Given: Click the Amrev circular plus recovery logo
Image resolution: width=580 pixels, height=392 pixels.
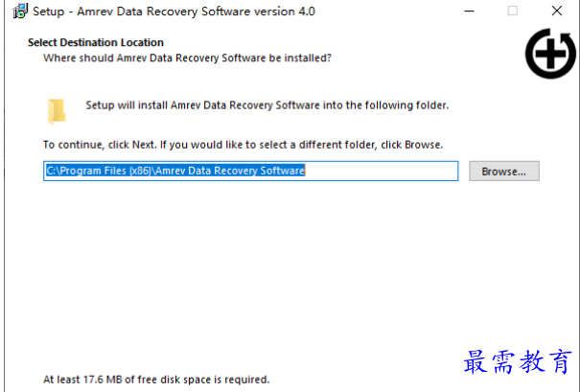Looking at the screenshot, I should pos(551,54).
